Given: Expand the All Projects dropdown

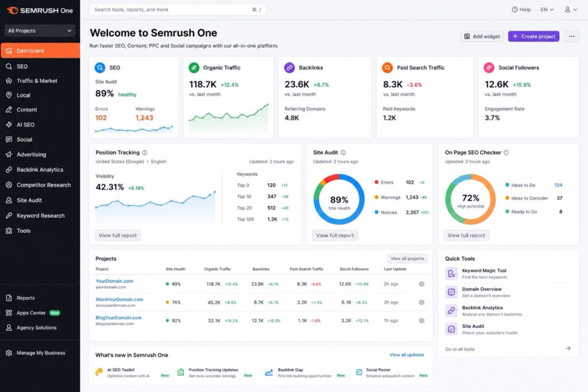Looking at the screenshot, I should coord(40,31).
